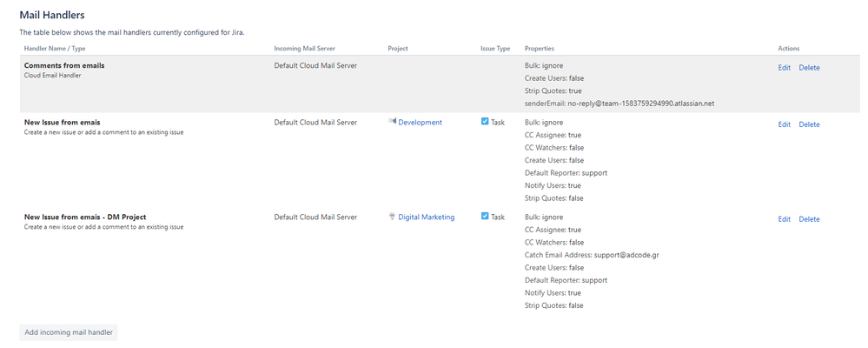Edit the DM Project mail handler
The image size is (868, 348).
(784, 219)
